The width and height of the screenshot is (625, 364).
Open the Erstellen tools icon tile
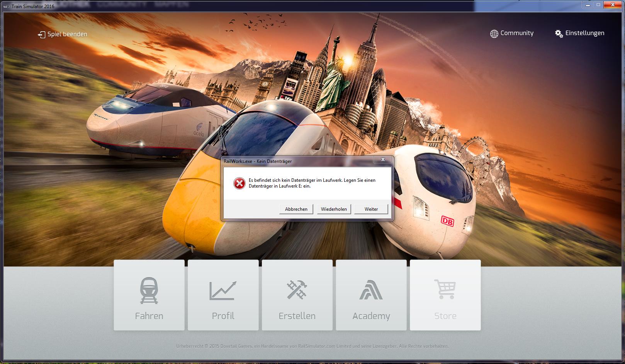click(297, 295)
